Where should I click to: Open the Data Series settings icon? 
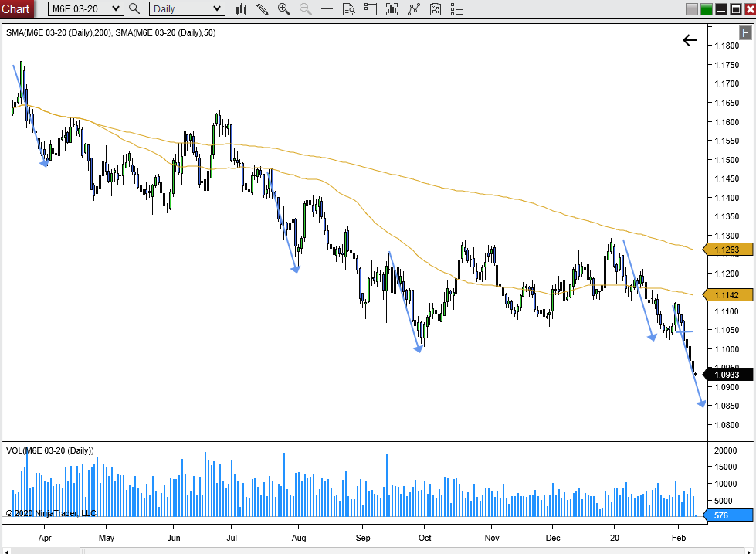392,8
